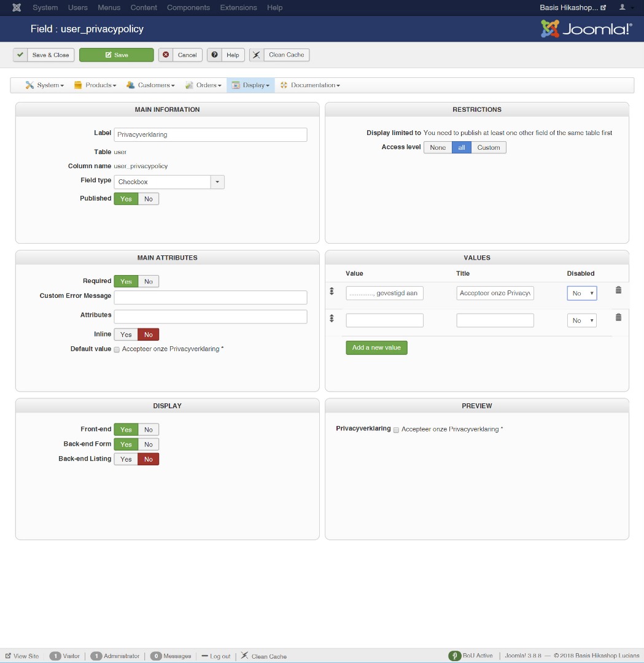The height and width of the screenshot is (663, 644).
Task: Click the first row Title input field
Action: click(x=495, y=293)
